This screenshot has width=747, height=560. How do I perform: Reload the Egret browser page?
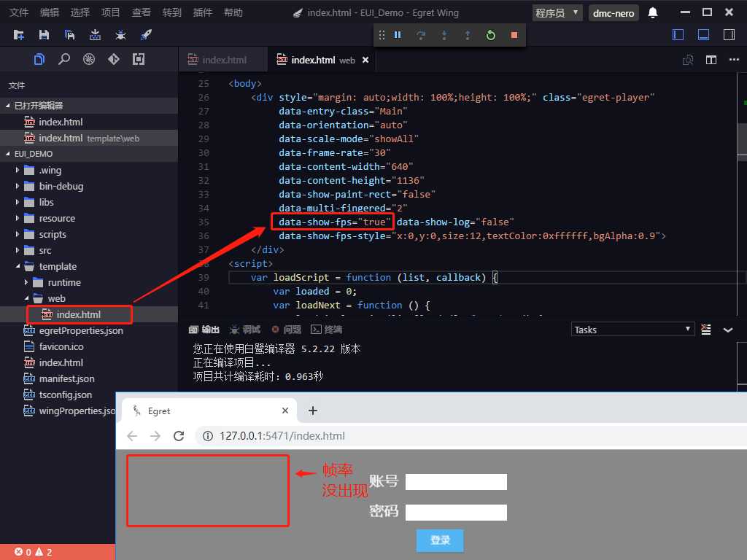pyautogui.click(x=179, y=436)
